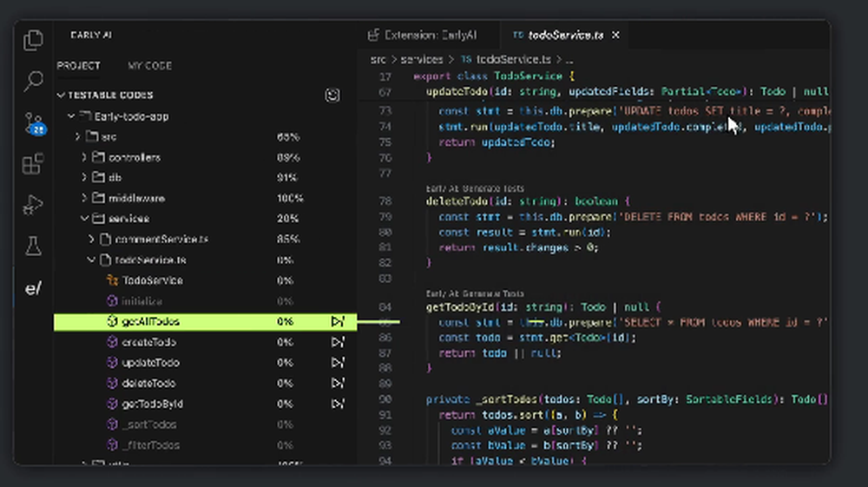Click the todoService.ts breadcrumb segment
The height and width of the screenshot is (487, 868).
click(513, 59)
